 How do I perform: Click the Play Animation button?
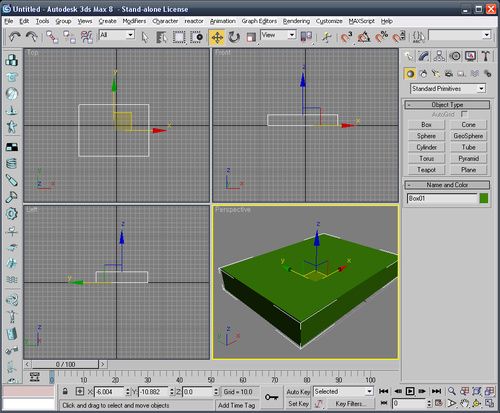410,391
